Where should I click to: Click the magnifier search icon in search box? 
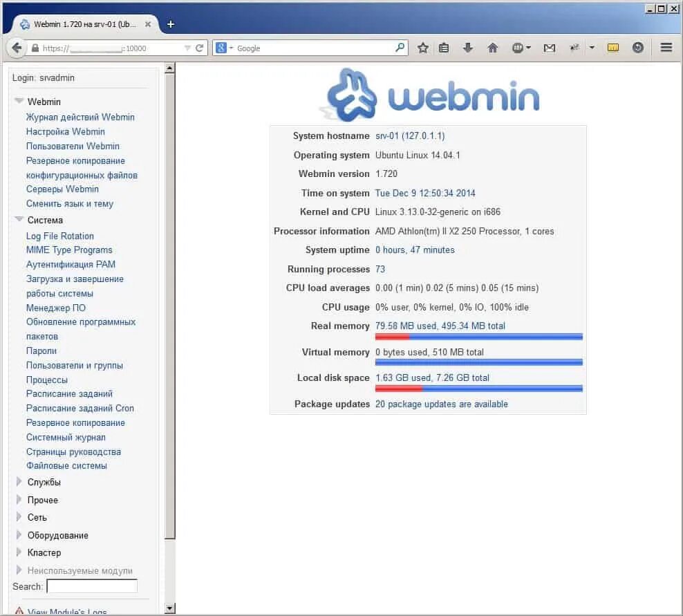coord(400,48)
